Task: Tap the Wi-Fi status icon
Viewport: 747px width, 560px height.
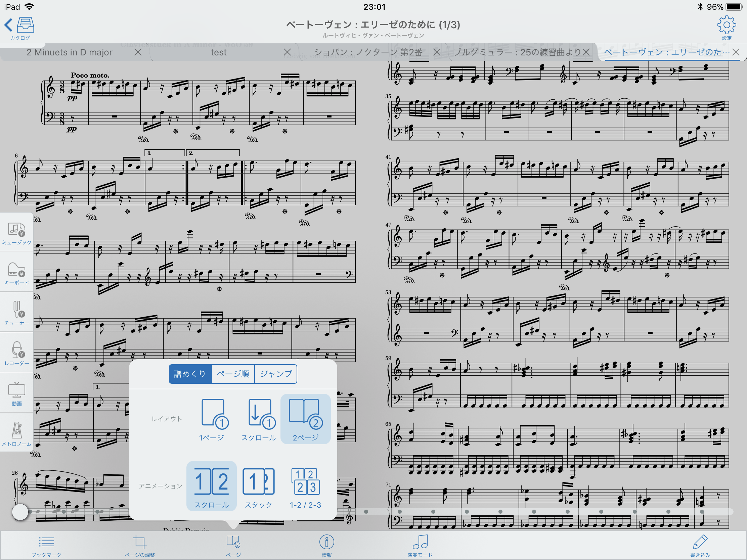Action: click(30, 7)
